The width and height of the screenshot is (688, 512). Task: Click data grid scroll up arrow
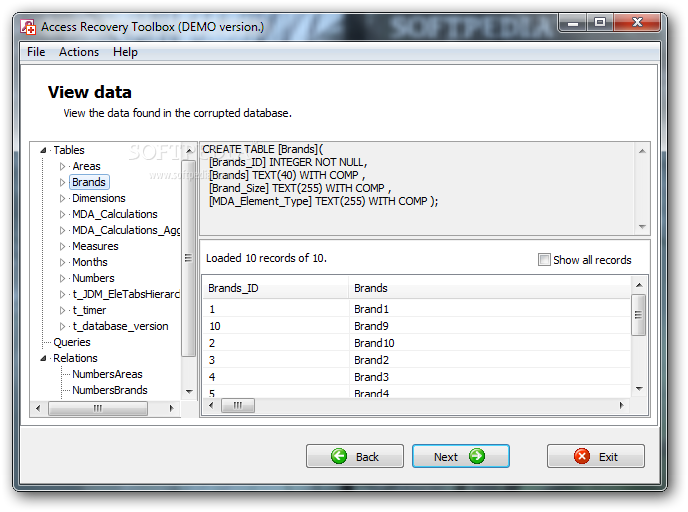point(639,285)
